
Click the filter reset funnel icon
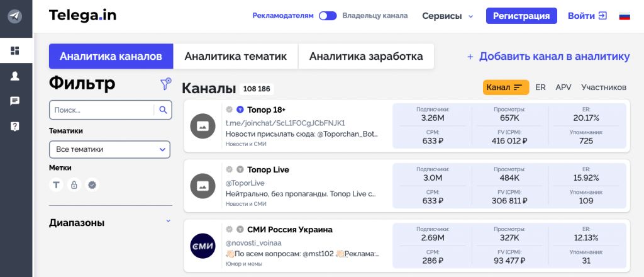click(165, 84)
